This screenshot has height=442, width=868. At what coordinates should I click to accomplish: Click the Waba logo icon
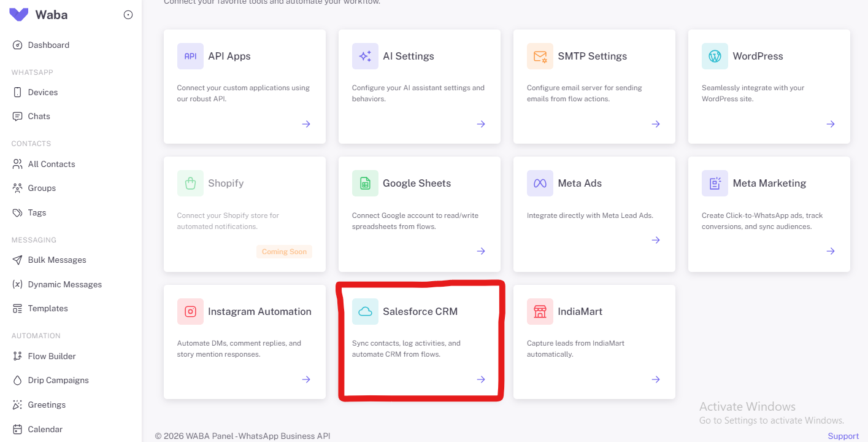(x=19, y=15)
